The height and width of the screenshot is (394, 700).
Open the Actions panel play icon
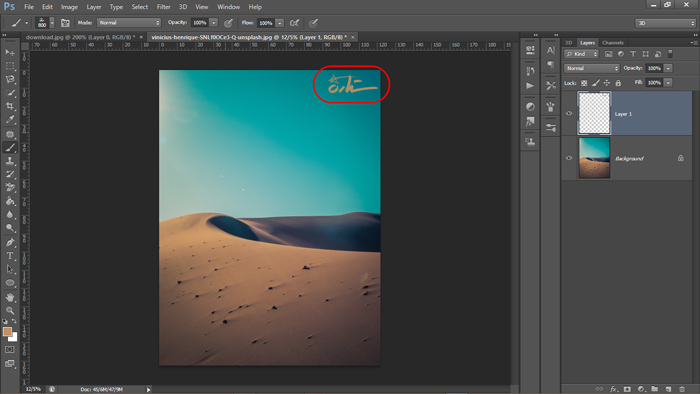tap(530, 86)
